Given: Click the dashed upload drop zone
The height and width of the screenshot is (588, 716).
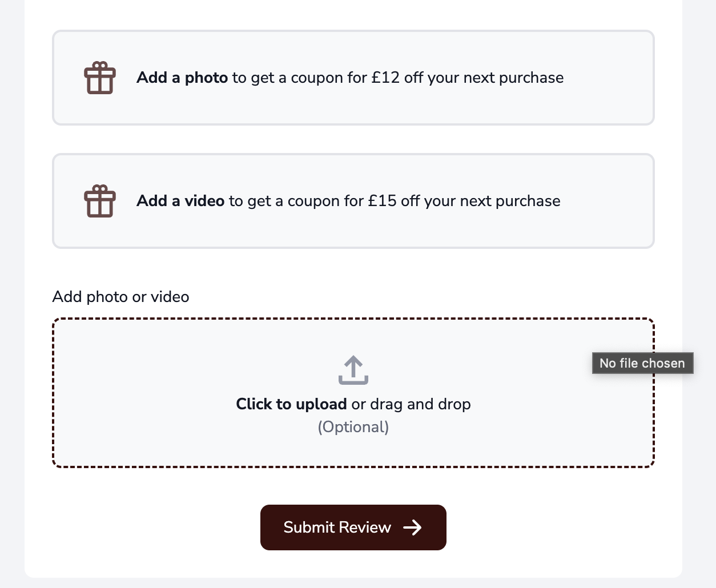Looking at the screenshot, I should click(x=353, y=393).
